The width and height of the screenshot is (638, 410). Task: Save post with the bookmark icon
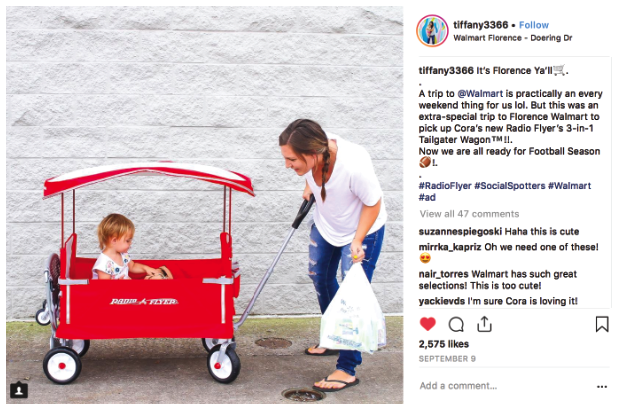602,324
